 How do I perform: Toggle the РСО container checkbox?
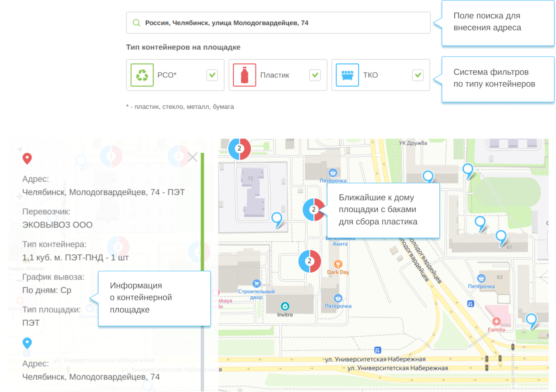(212, 75)
